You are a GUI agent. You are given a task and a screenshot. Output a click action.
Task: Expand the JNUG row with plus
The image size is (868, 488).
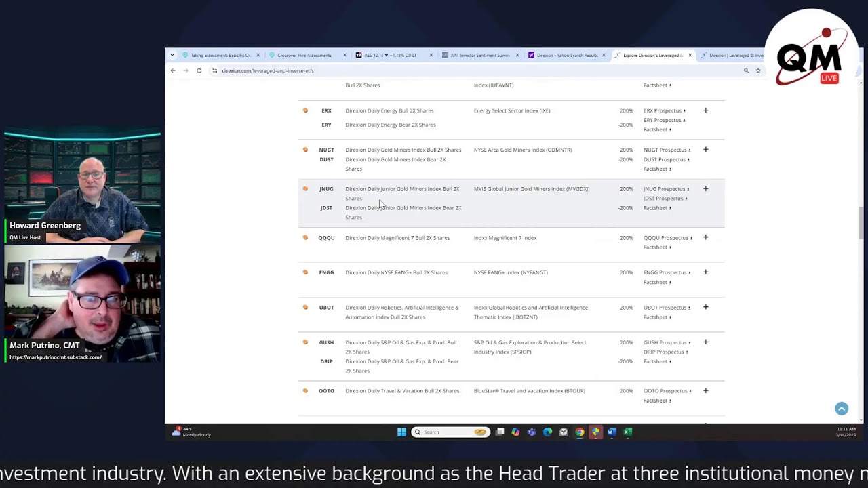(x=705, y=189)
